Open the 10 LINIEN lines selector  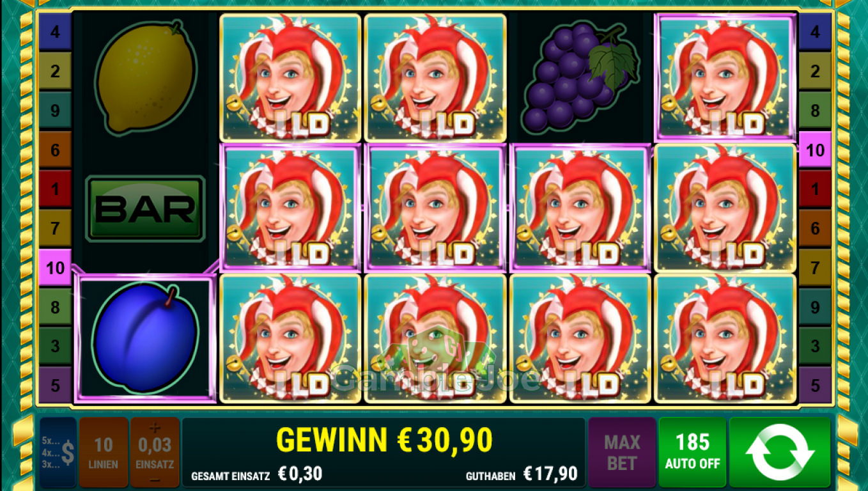point(104,453)
